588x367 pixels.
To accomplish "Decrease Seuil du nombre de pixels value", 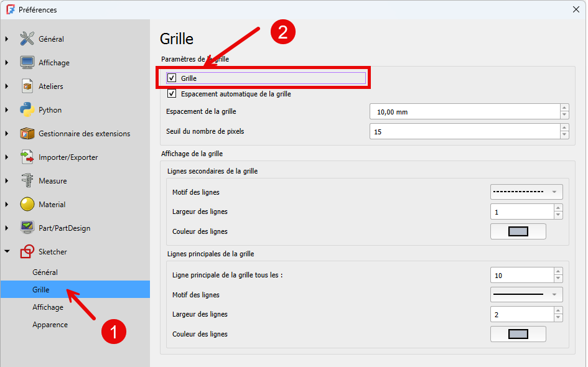I will 564,136.
